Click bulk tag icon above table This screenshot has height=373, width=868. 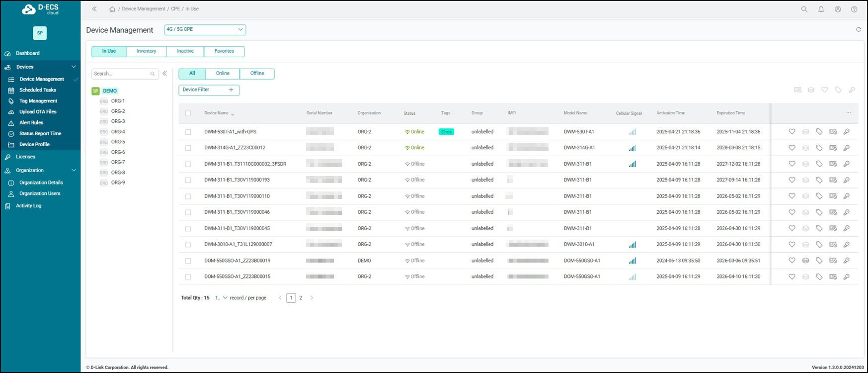838,90
